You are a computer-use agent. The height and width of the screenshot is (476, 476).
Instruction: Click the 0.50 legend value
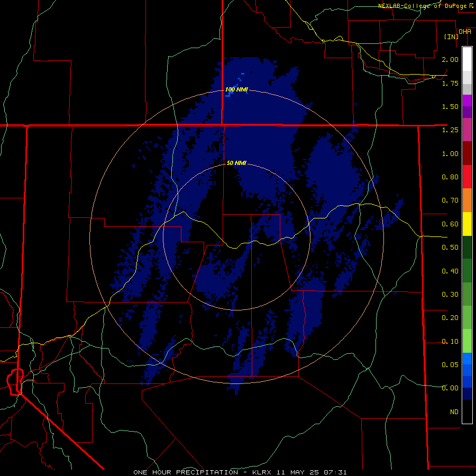tap(450, 248)
